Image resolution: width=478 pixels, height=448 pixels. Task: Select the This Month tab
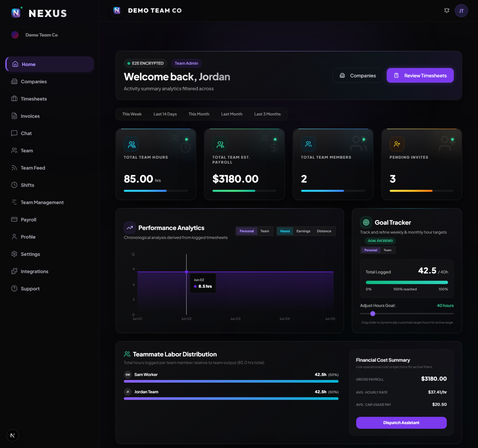[x=199, y=114]
